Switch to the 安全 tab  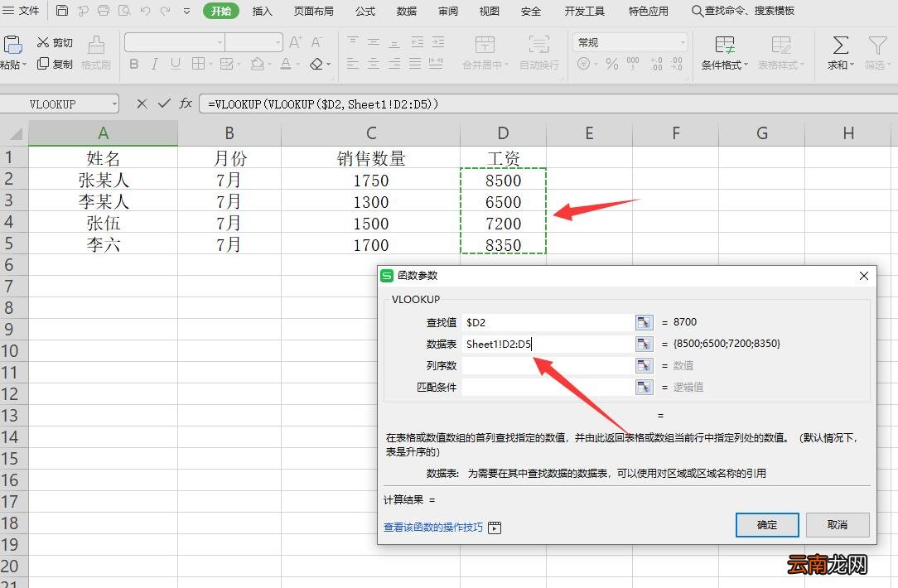(x=531, y=11)
